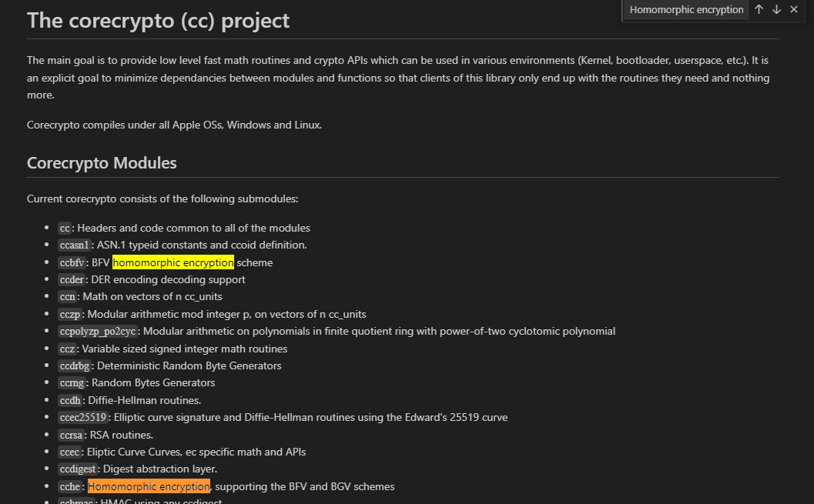Click 'Digest abstraction layer.' description
This screenshot has width=814, height=504.
pos(160,469)
